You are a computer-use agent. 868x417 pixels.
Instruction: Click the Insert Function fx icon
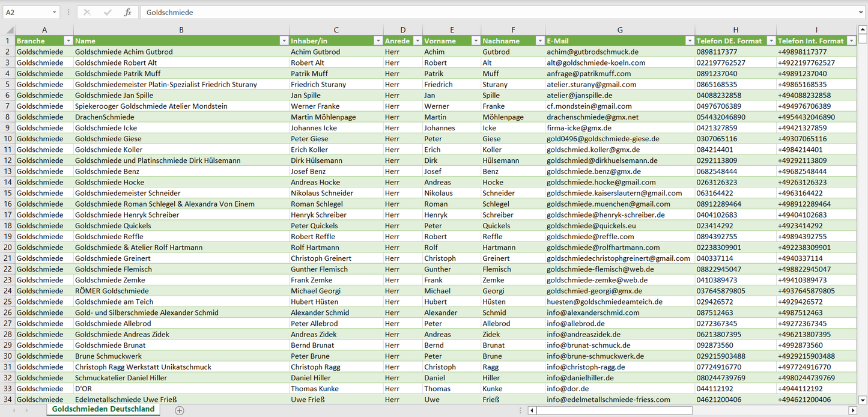127,12
